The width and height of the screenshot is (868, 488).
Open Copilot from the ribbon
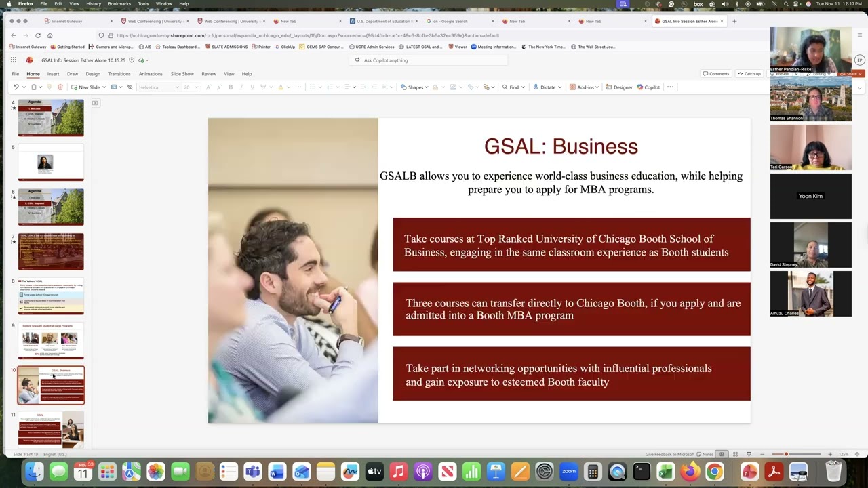[x=648, y=87]
